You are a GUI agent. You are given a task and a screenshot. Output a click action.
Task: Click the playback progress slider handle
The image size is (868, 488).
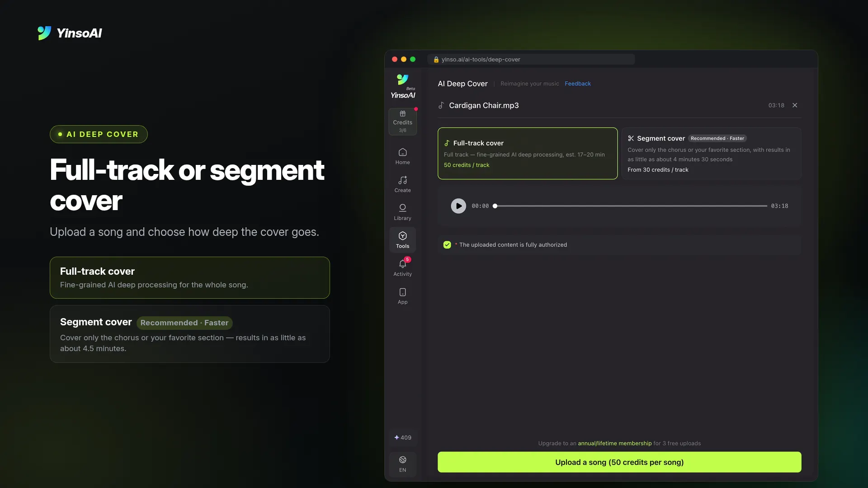tap(495, 206)
